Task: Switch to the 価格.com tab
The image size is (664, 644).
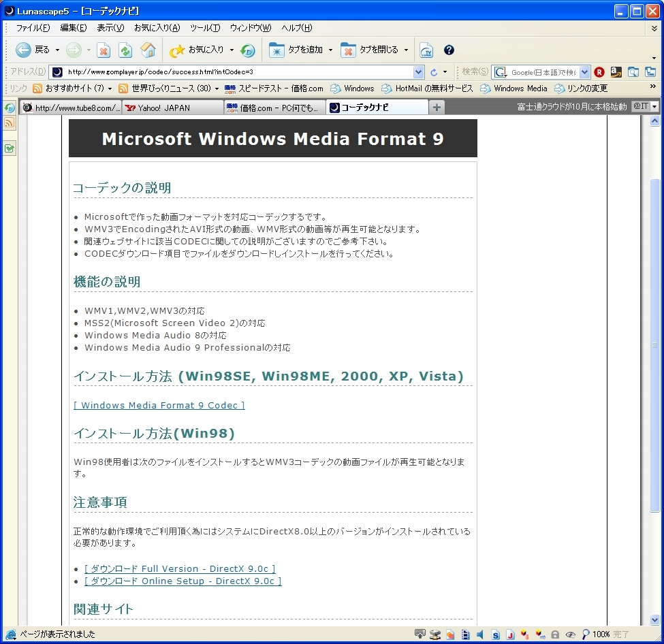Action: pos(274,108)
